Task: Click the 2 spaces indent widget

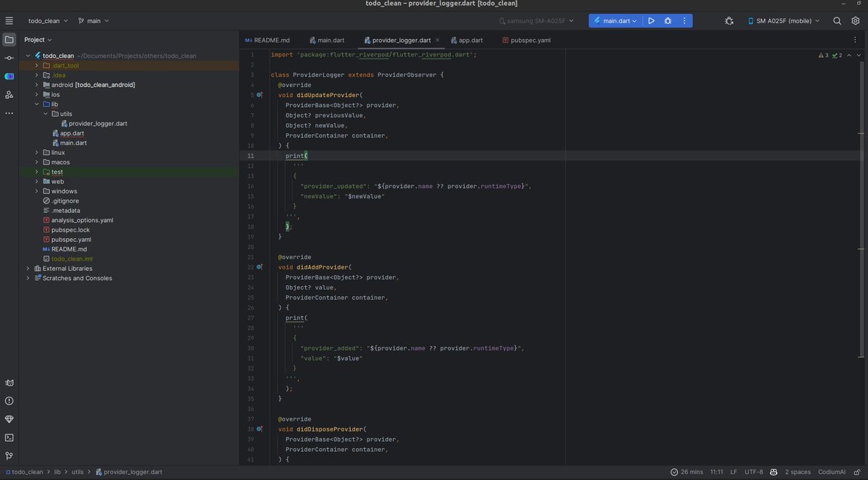Action: click(798, 472)
